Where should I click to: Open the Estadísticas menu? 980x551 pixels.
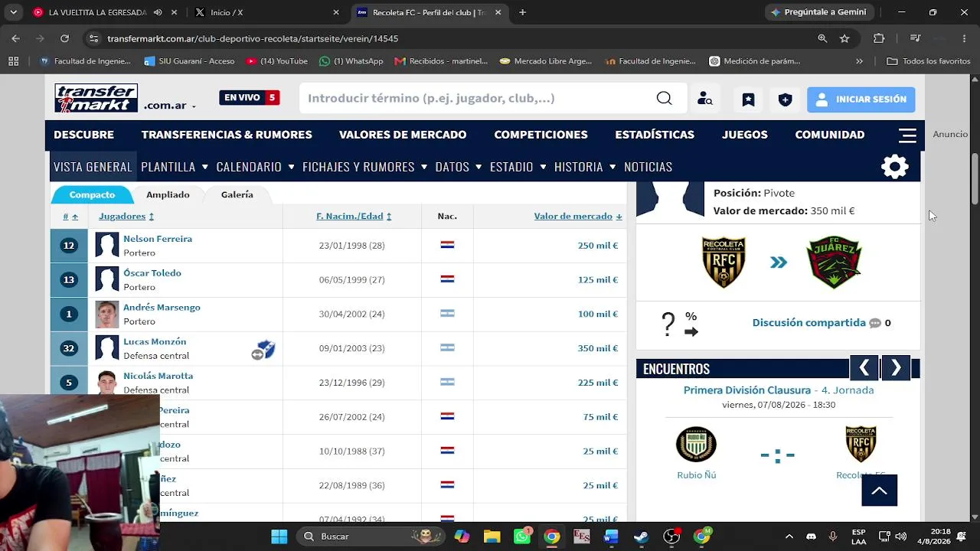pyautogui.click(x=655, y=135)
